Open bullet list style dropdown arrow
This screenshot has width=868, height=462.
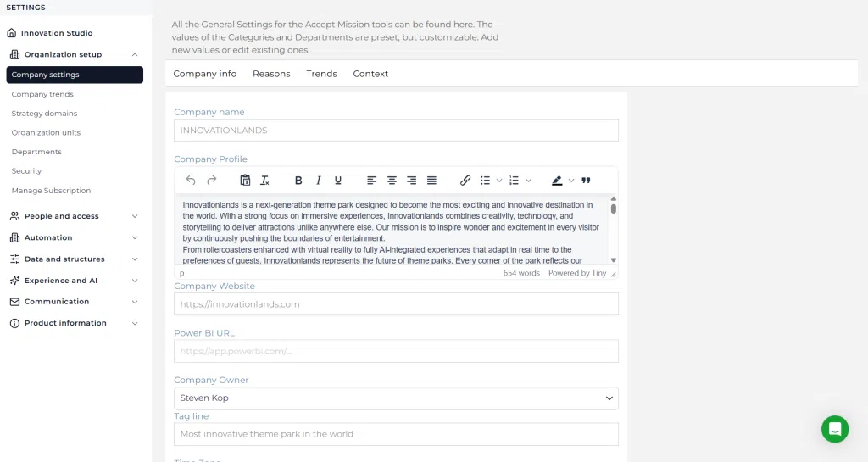pyautogui.click(x=498, y=181)
